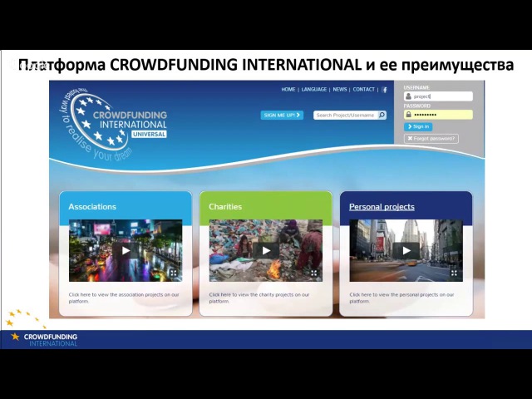Go to the HOME menu item
This screenshot has height=399, width=532.
[288, 89]
